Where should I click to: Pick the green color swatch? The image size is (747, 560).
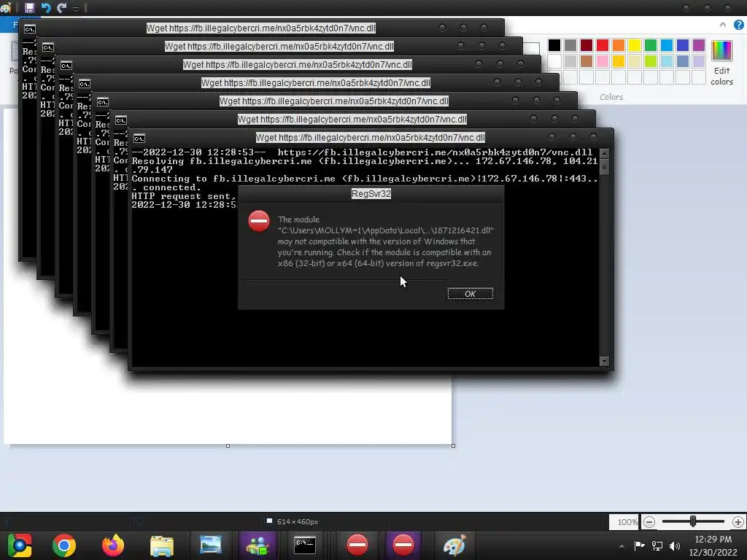coord(651,44)
